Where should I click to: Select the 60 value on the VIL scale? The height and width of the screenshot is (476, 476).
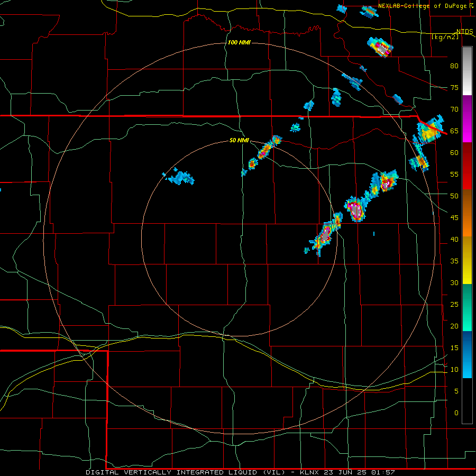pyautogui.click(x=454, y=153)
